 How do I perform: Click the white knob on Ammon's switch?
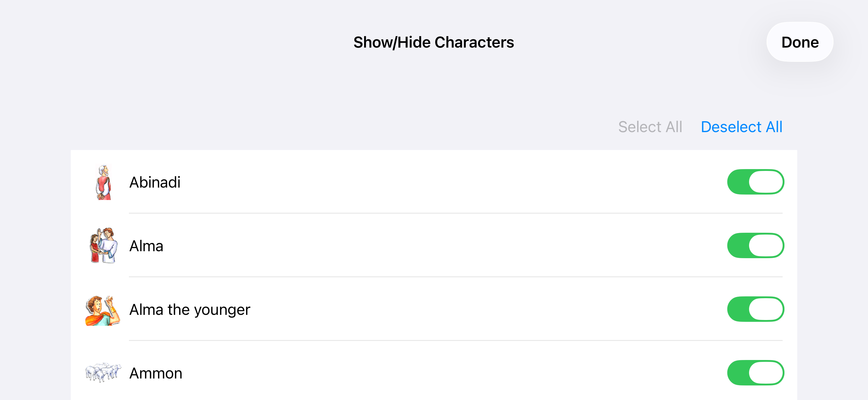pyautogui.click(x=766, y=373)
